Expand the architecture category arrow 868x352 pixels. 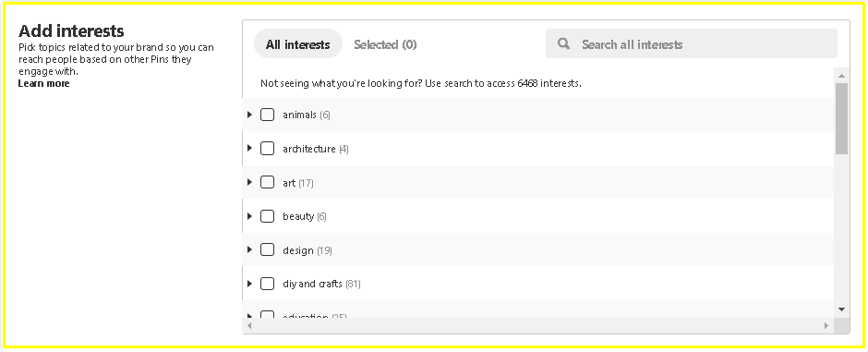point(249,149)
